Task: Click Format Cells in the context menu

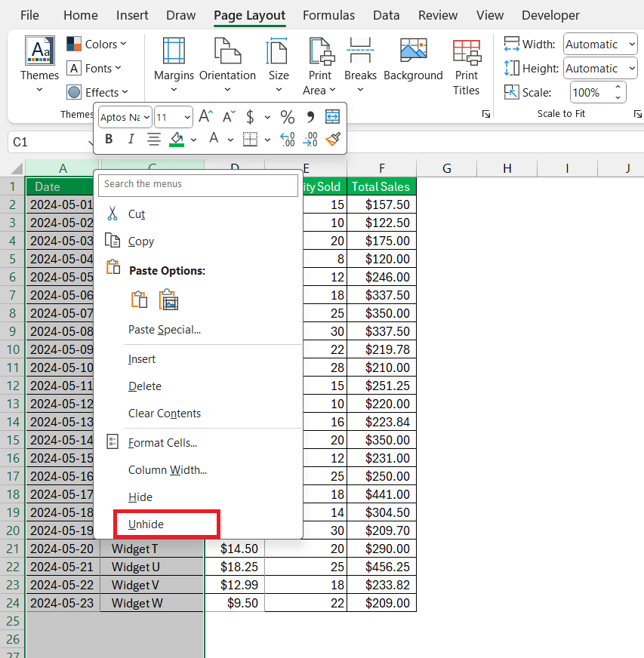Action: coord(162,443)
